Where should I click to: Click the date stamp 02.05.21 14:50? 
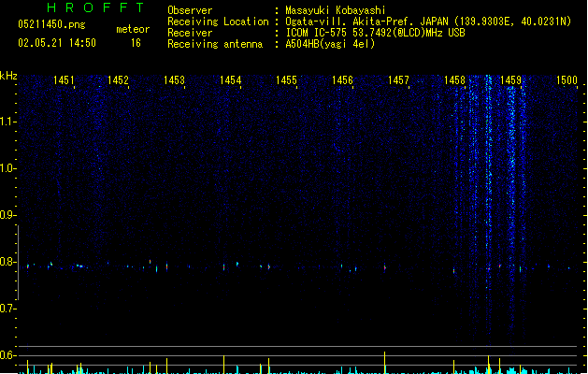click(57, 43)
